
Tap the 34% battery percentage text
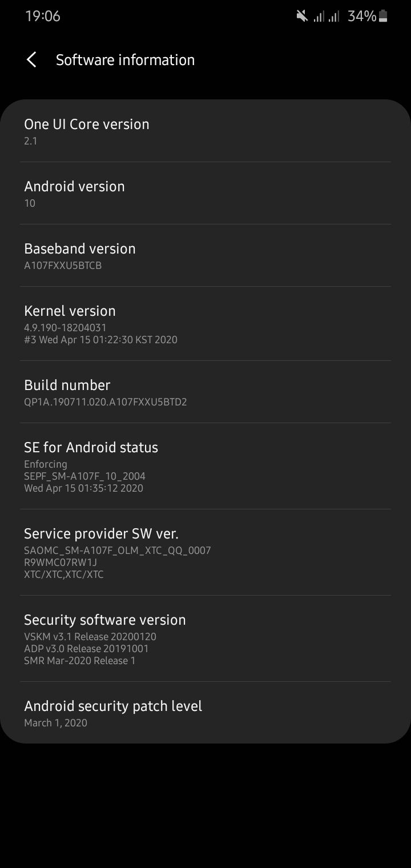pos(362,16)
